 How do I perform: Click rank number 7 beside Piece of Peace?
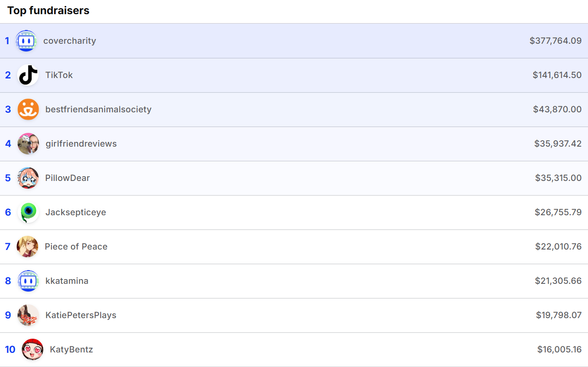click(8, 247)
